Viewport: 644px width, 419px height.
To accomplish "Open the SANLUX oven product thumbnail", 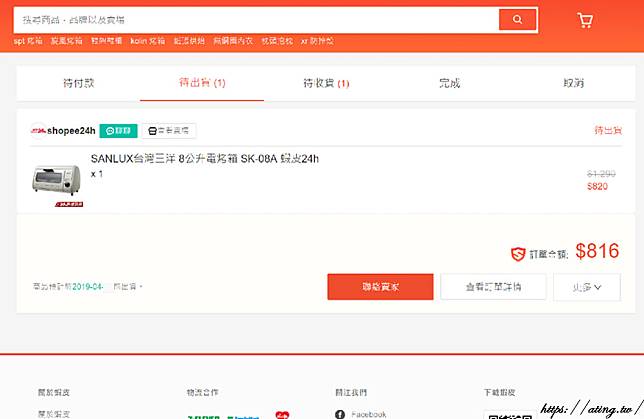I will click(x=57, y=181).
